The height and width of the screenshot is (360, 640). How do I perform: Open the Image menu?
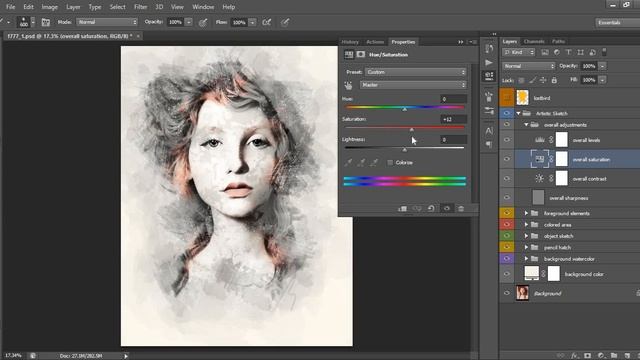click(49, 7)
